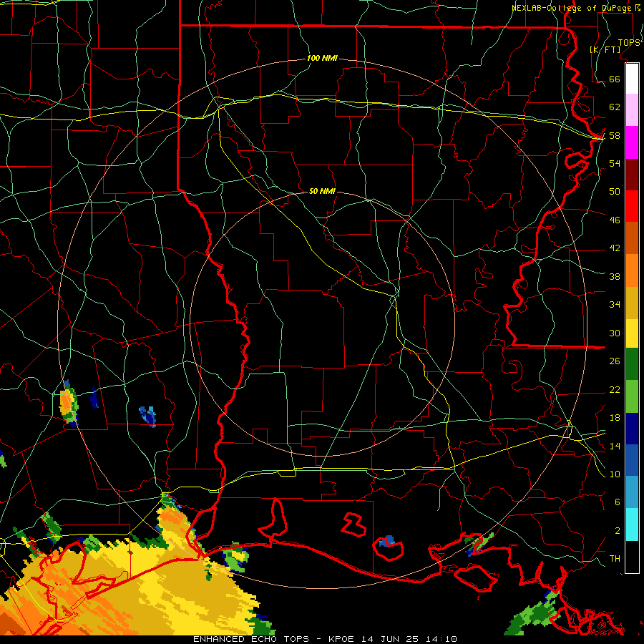
Task: Click the 50 NMI range ring label
Action: point(322,191)
